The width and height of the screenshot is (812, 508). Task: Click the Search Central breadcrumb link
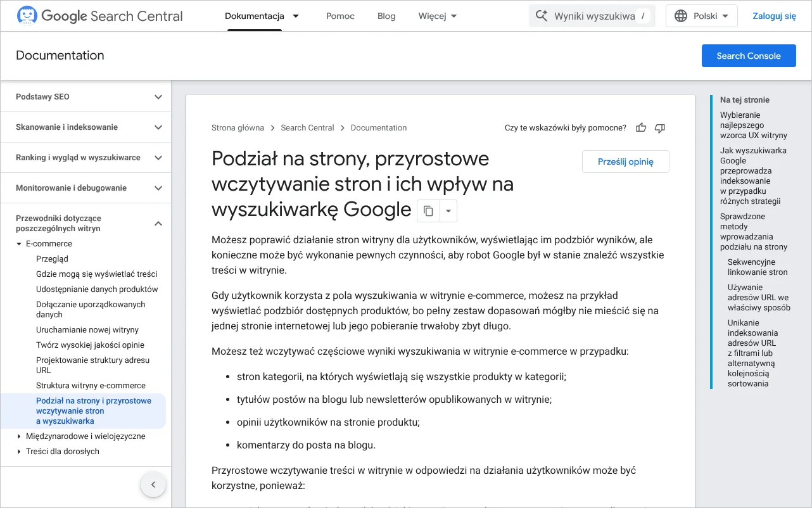[307, 128]
